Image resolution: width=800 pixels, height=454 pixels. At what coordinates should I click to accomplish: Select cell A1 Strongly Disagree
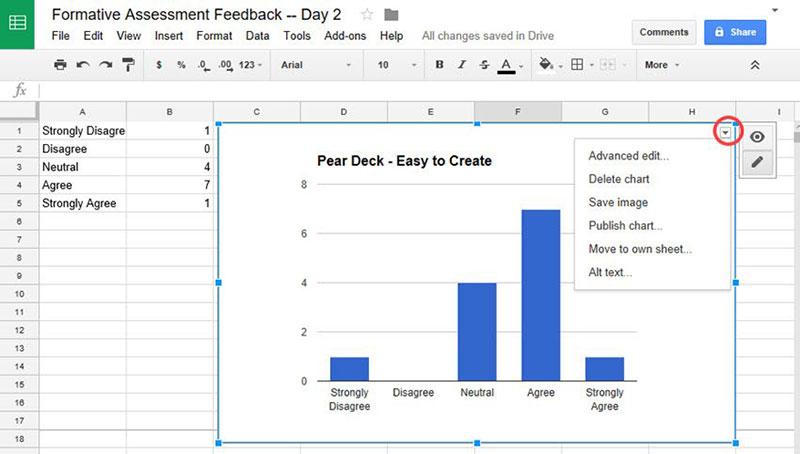(83, 131)
